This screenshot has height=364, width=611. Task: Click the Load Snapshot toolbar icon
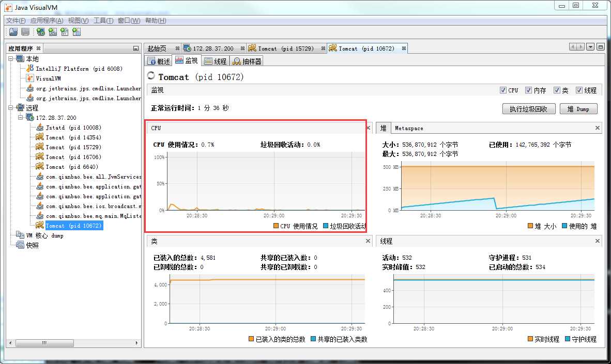click(13, 32)
